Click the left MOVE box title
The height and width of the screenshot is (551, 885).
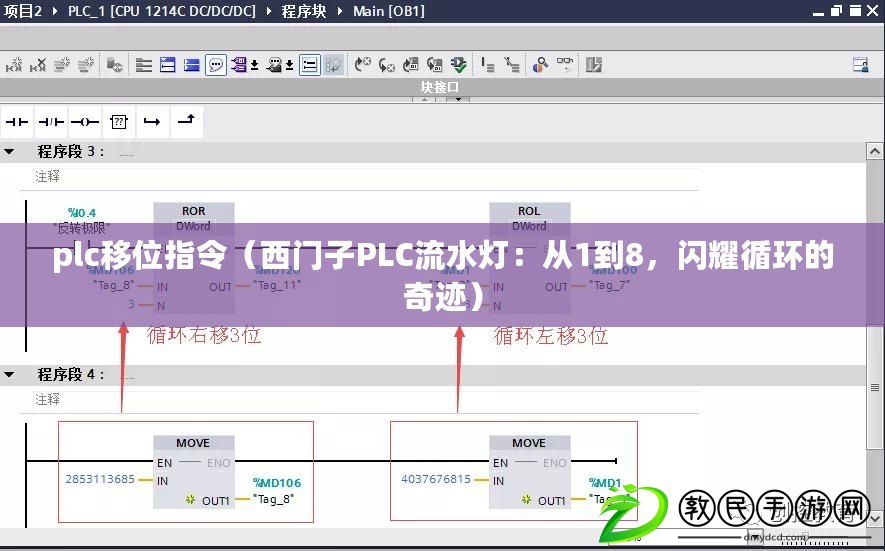192,443
